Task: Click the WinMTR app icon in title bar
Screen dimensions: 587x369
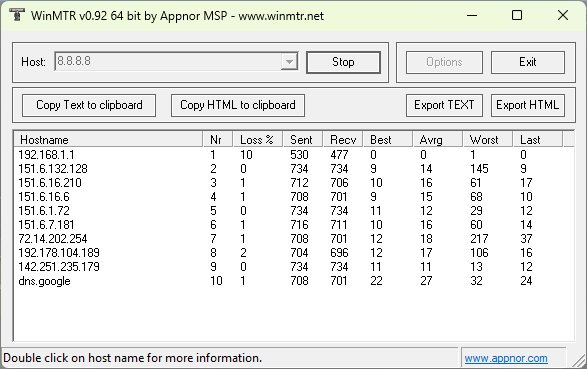Action: pos(17,15)
